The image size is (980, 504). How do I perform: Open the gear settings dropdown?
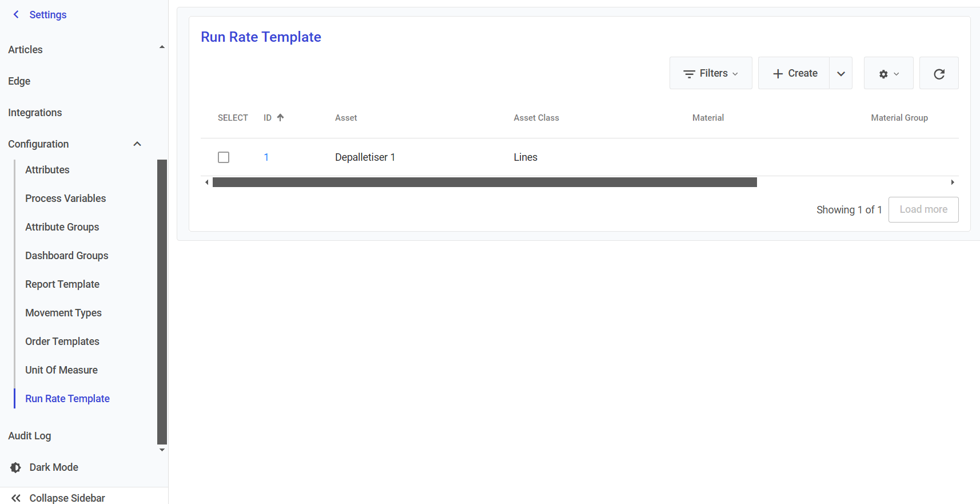(x=888, y=74)
